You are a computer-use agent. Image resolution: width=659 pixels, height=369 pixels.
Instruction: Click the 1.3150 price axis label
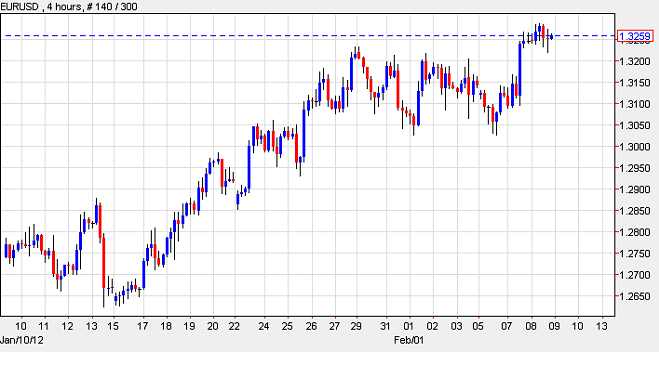click(635, 83)
